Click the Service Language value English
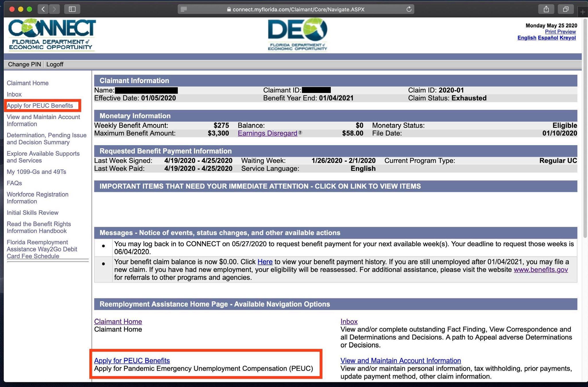This screenshot has height=387, width=588. (363, 169)
